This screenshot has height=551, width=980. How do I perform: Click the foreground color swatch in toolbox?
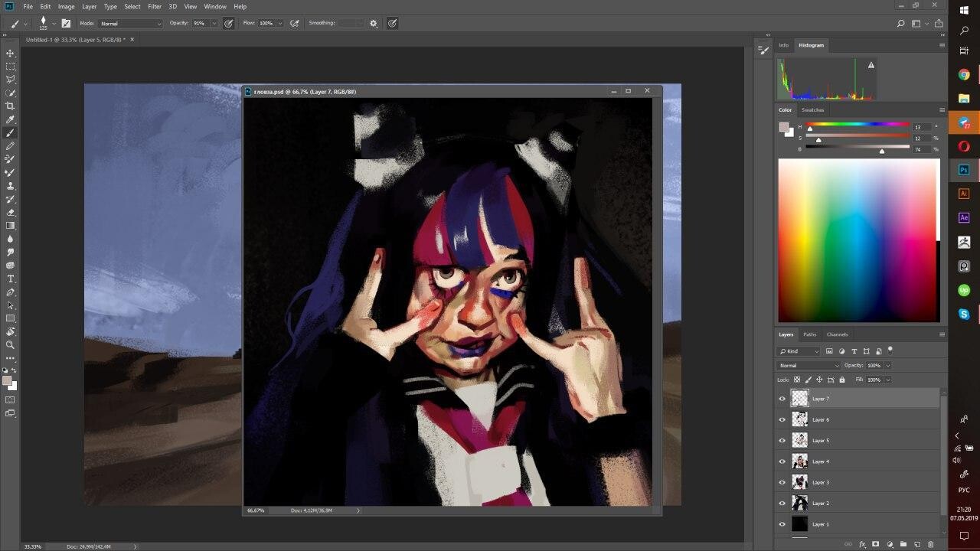coord(7,380)
